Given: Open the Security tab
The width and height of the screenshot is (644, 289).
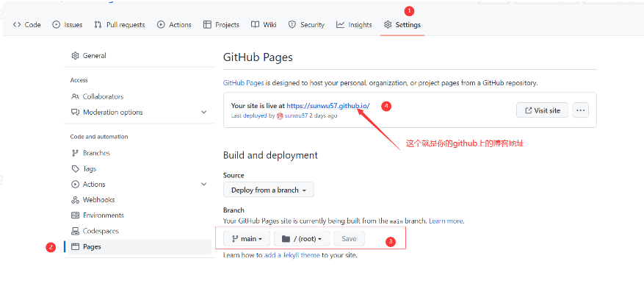Looking at the screenshot, I should click(x=306, y=25).
